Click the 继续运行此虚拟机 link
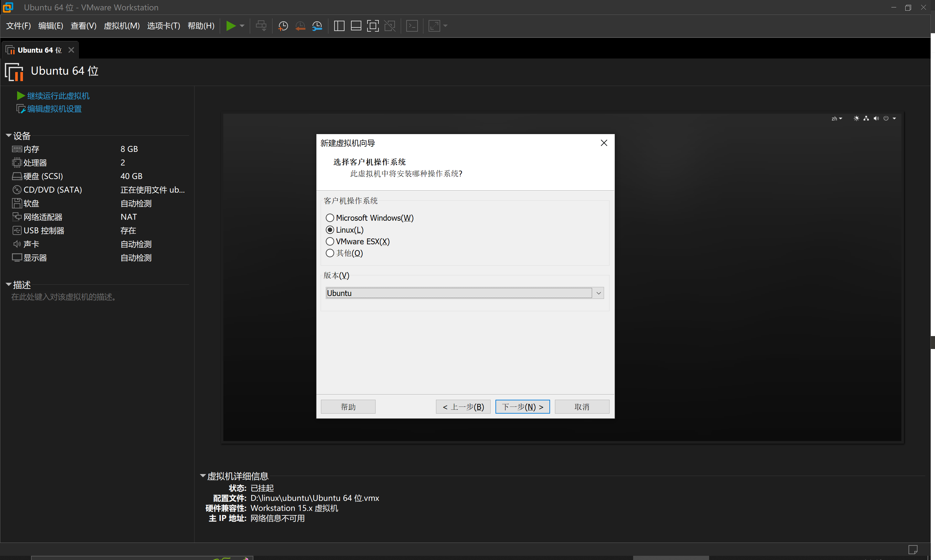The height and width of the screenshot is (560, 935). [58, 96]
